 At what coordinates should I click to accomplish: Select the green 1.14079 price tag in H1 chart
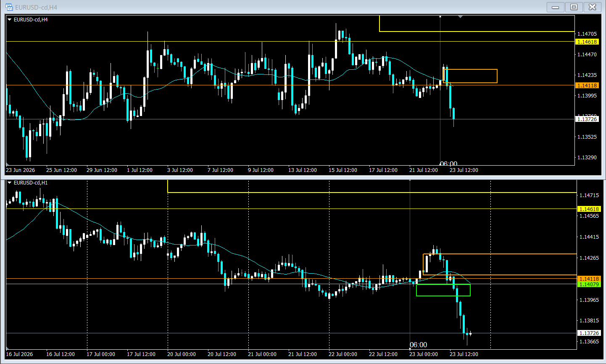589,285
